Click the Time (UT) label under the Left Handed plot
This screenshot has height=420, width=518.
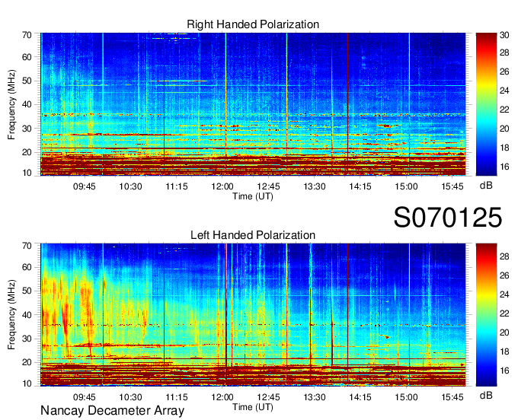click(253, 407)
